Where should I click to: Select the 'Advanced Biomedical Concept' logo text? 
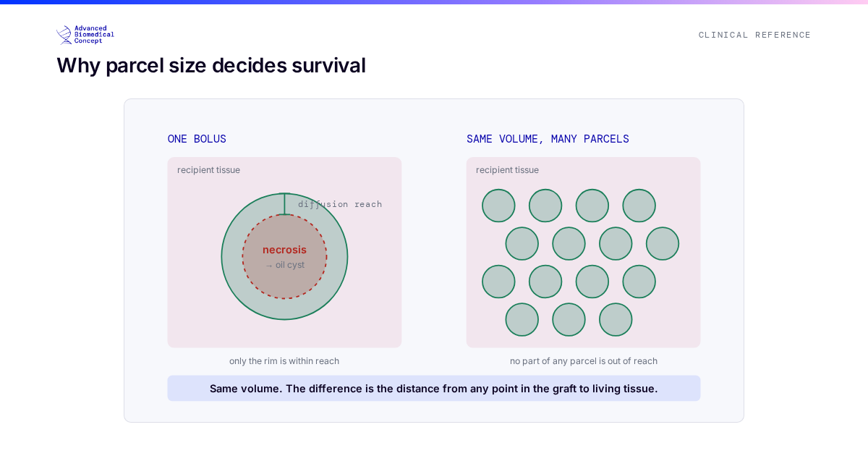pos(94,35)
